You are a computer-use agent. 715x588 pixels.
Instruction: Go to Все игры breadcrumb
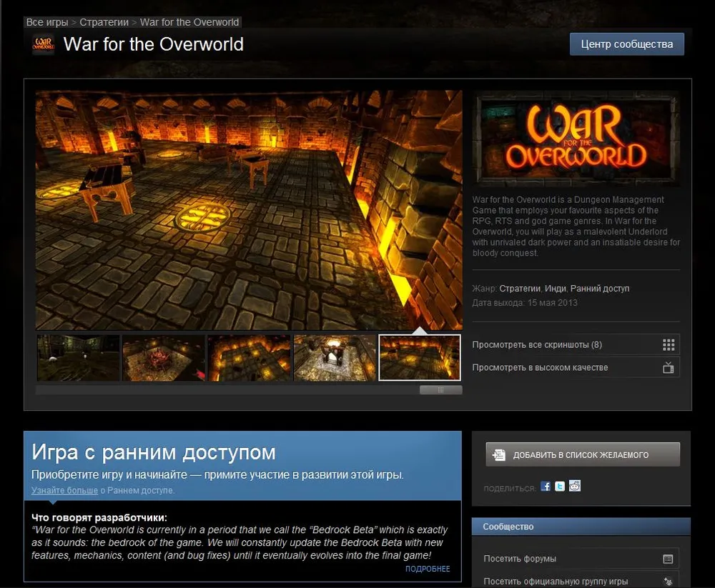[x=47, y=22]
